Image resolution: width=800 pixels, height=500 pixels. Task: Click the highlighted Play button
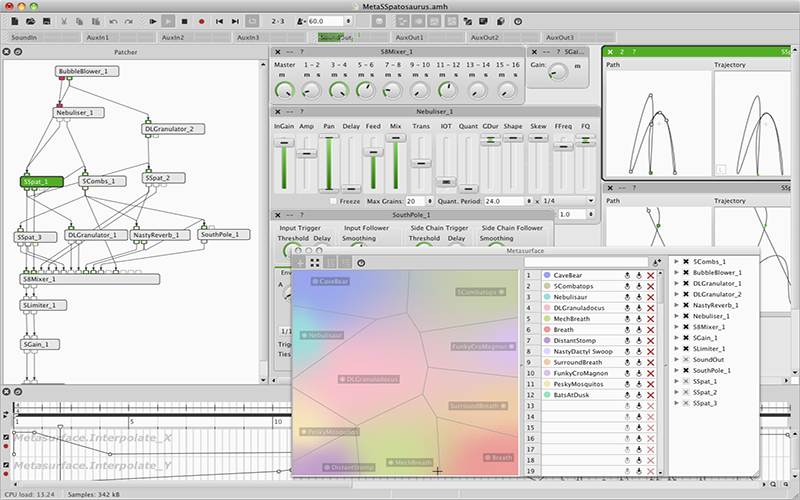point(168,21)
